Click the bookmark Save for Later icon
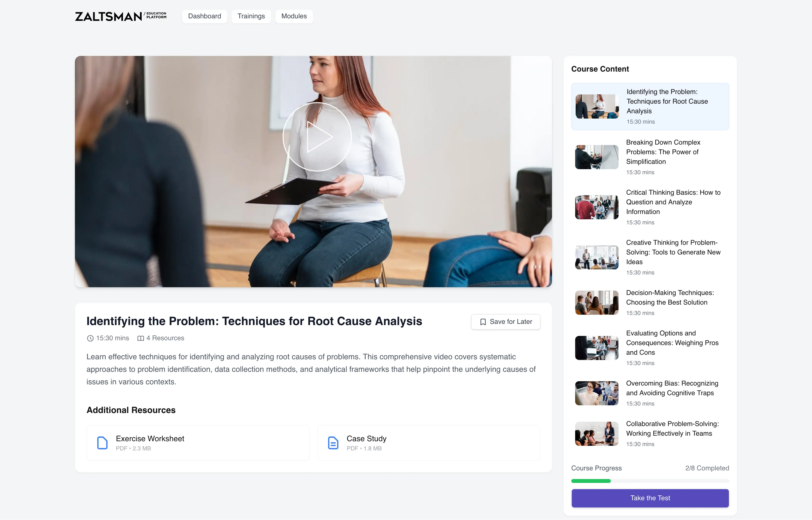The height and width of the screenshot is (520, 812). [x=482, y=322]
